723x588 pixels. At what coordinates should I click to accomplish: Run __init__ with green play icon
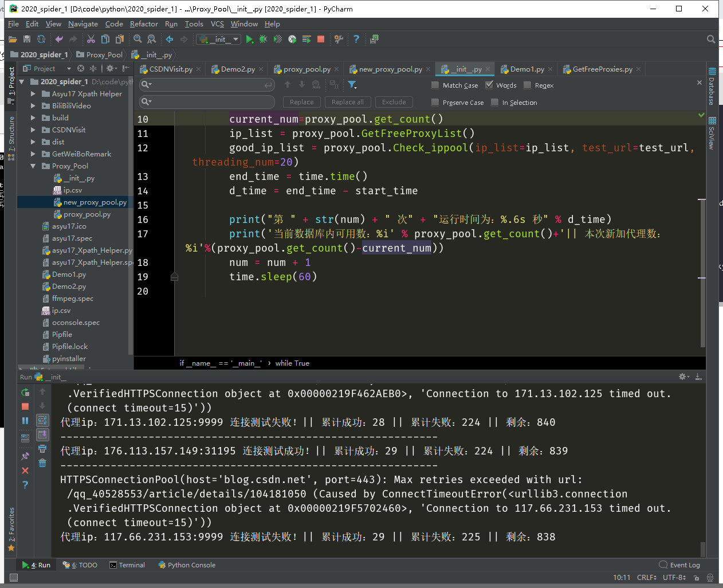249,40
